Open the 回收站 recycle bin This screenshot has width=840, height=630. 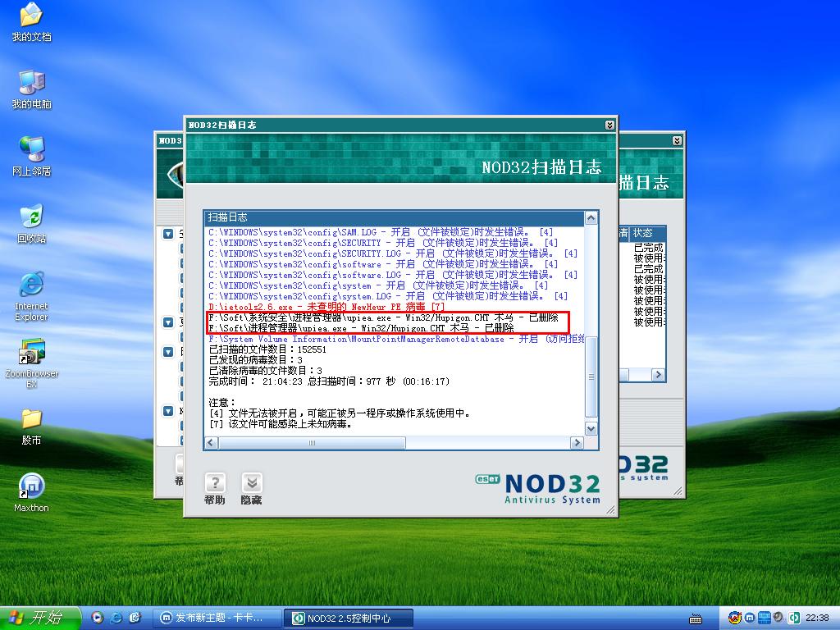[31, 224]
